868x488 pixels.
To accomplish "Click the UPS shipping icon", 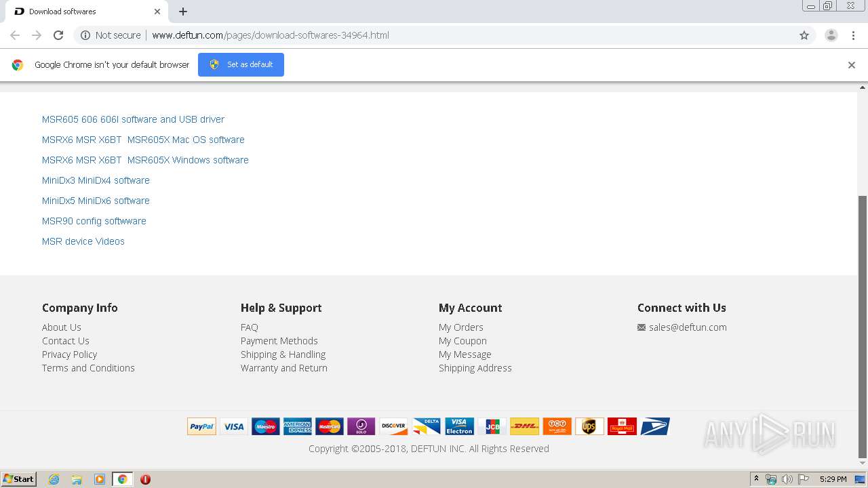I will point(589,426).
